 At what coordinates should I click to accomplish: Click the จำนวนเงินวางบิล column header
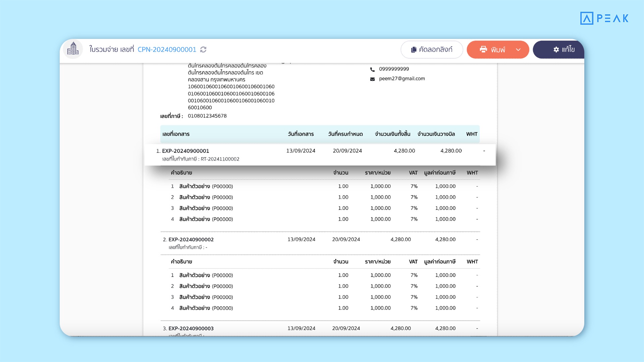436,134
